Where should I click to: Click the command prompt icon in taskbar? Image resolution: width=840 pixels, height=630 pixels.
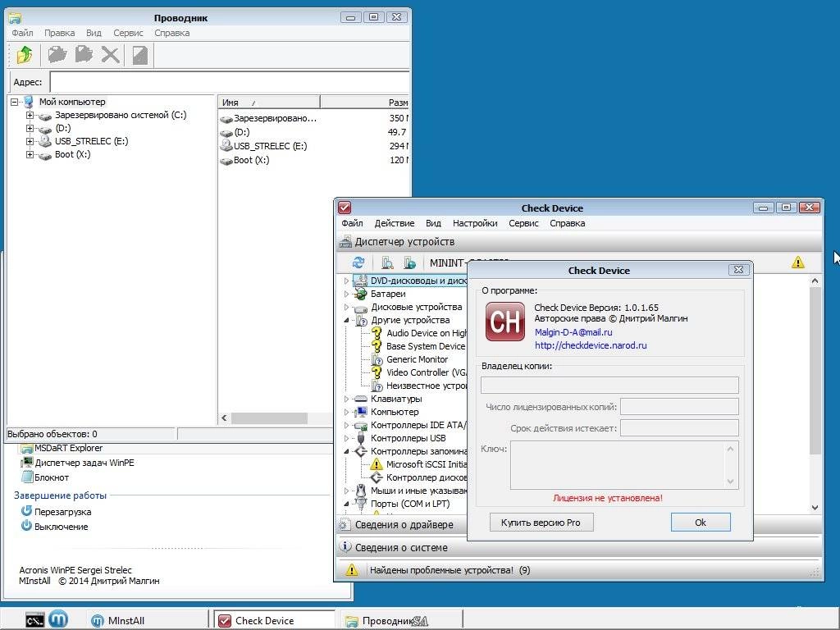34,620
